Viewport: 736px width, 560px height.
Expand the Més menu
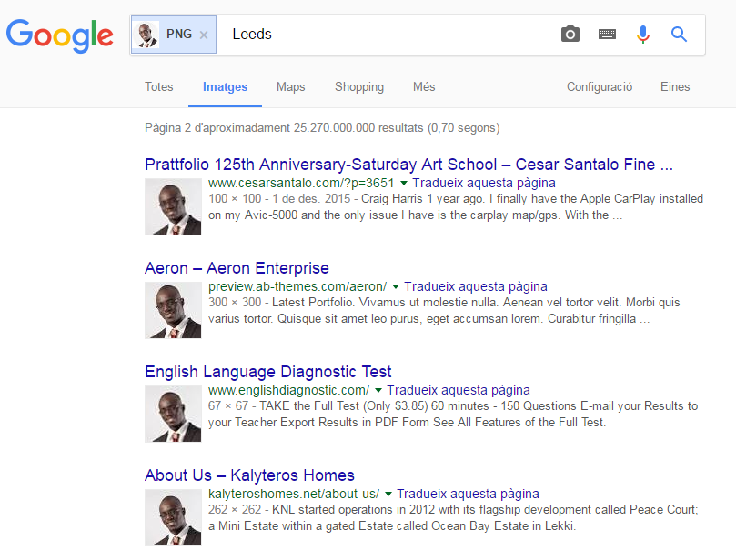tap(424, 86)
